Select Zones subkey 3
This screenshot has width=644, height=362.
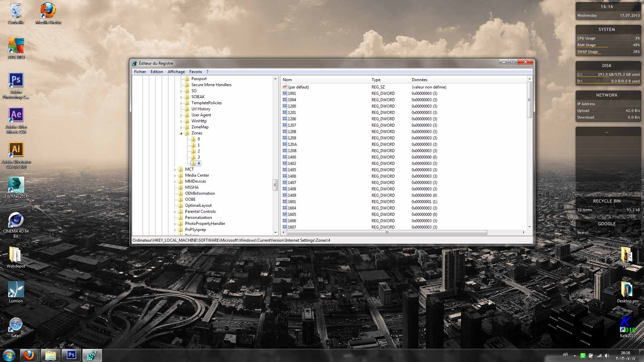[x=199, y=157]
